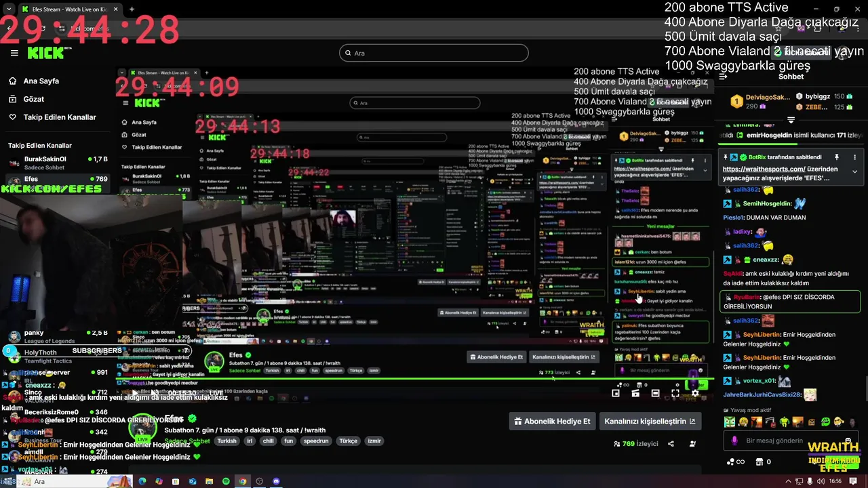Open bybiggz leaderboard entry
The width and height of the screenshot is (868, 488).
(824, 96)
